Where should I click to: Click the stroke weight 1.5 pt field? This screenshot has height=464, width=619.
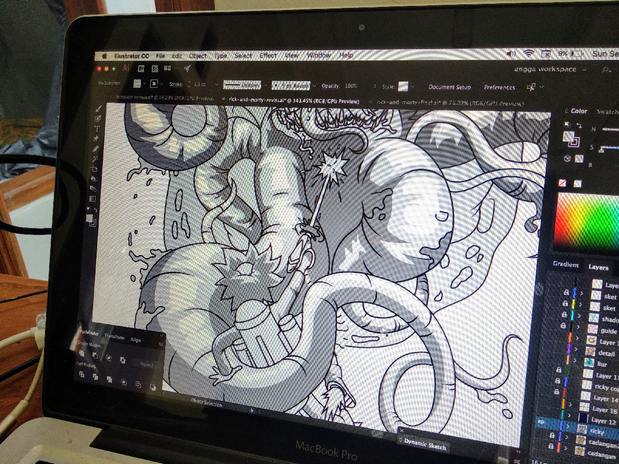pyautogui.click(x=200, y=85)
